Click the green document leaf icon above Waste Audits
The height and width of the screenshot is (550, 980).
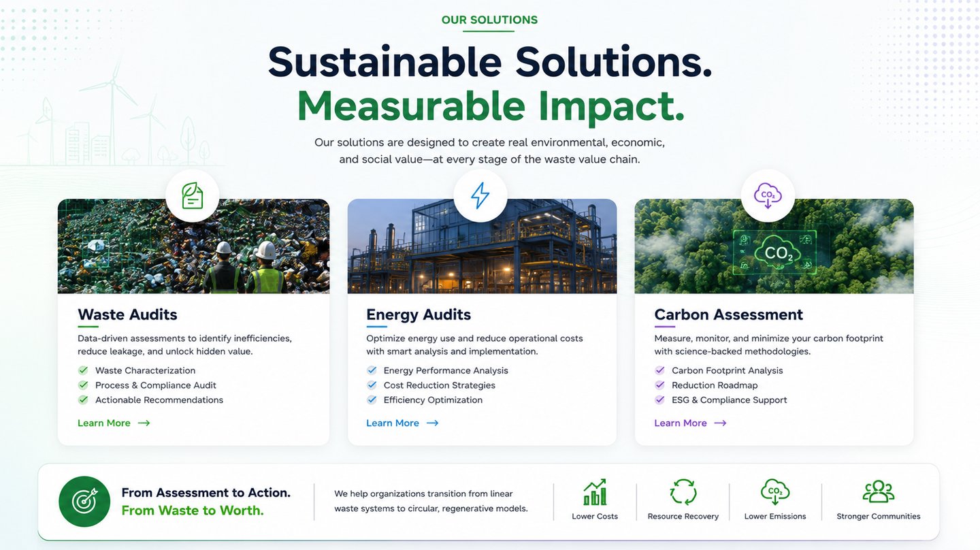click(x=193, y=196)
